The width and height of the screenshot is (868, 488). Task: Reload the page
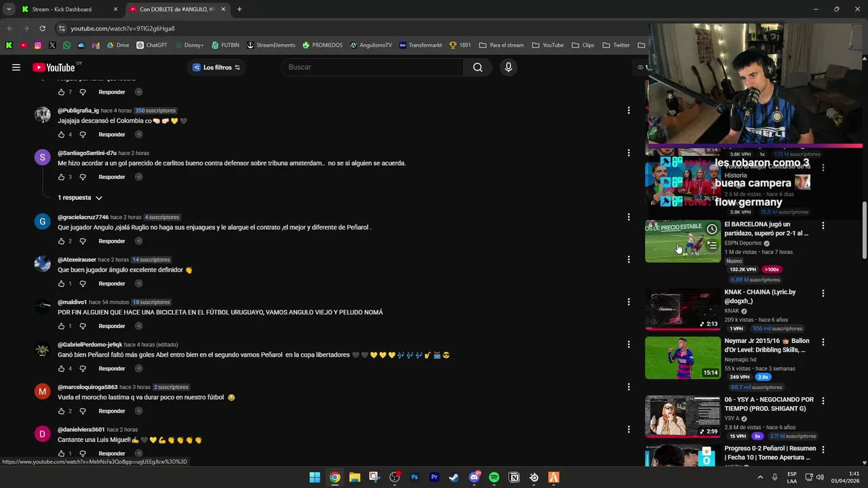click(42, 28)
